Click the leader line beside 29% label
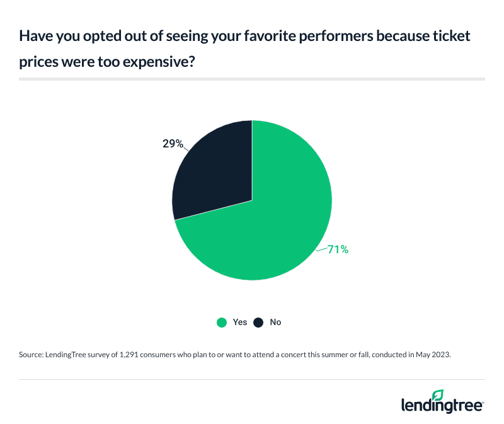The height and width of the screenshot is (424, 504). [187, 147]
